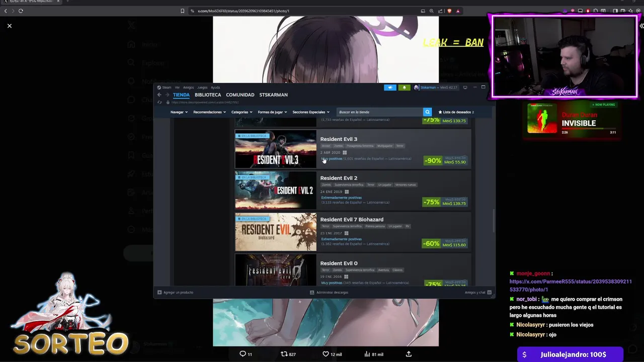
Task: Click the Buscar en la tienda search field
Action: click(x=380, y=112)
